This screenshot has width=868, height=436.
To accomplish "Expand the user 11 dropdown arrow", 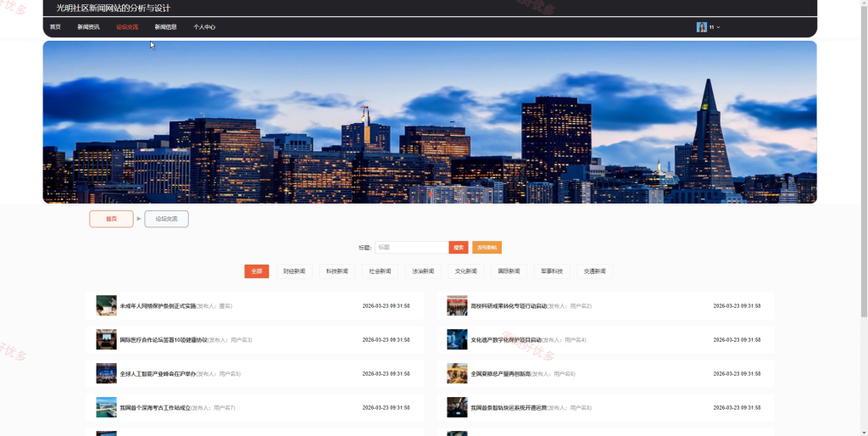I will [719, 27].
